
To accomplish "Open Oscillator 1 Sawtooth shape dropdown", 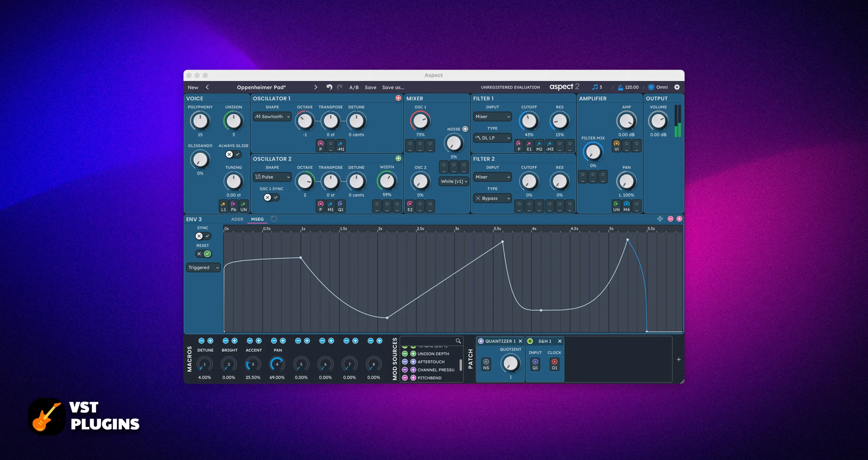I will 272,116.
